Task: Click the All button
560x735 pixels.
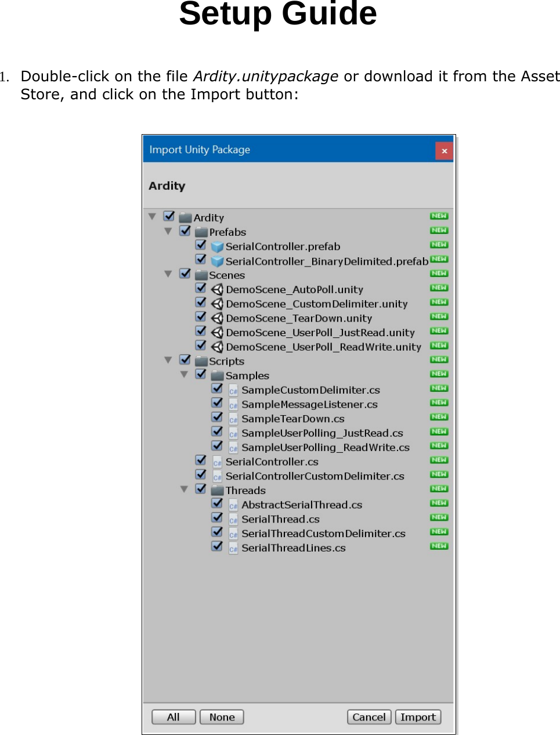Action: pos(174,717)
